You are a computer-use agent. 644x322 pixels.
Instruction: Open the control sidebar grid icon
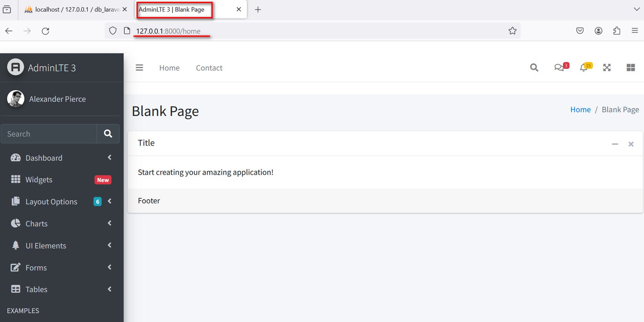631,68
